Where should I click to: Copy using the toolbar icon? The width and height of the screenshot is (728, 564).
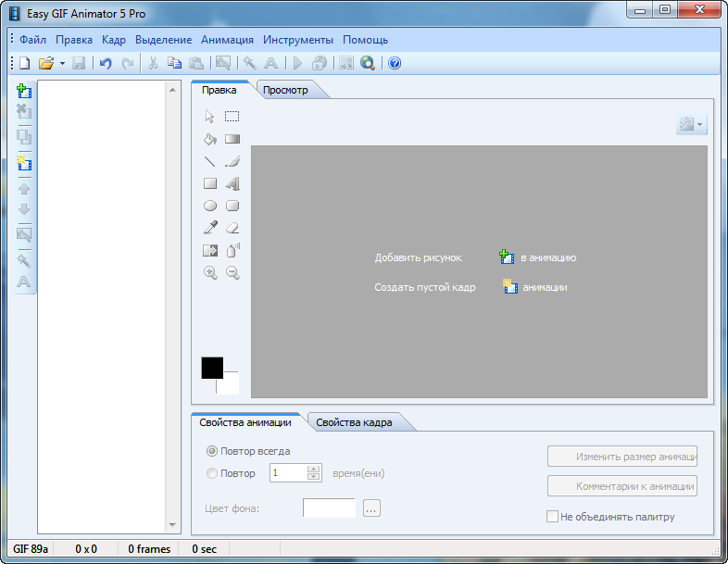(x=174, y=63)
